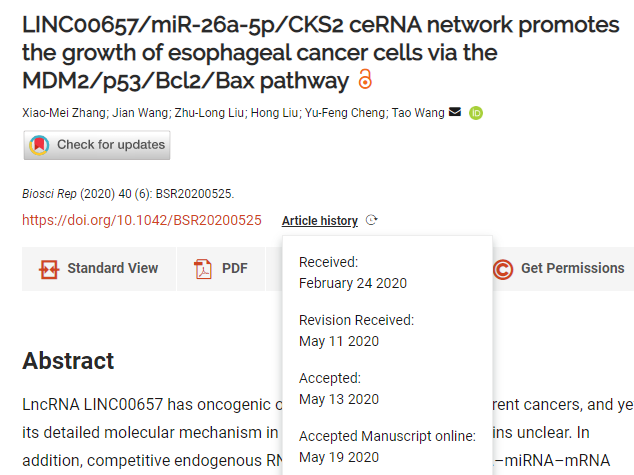The image size is (634, 475).
Task: Click the orange open access lock icon
Action: click(x=365, y=79)
